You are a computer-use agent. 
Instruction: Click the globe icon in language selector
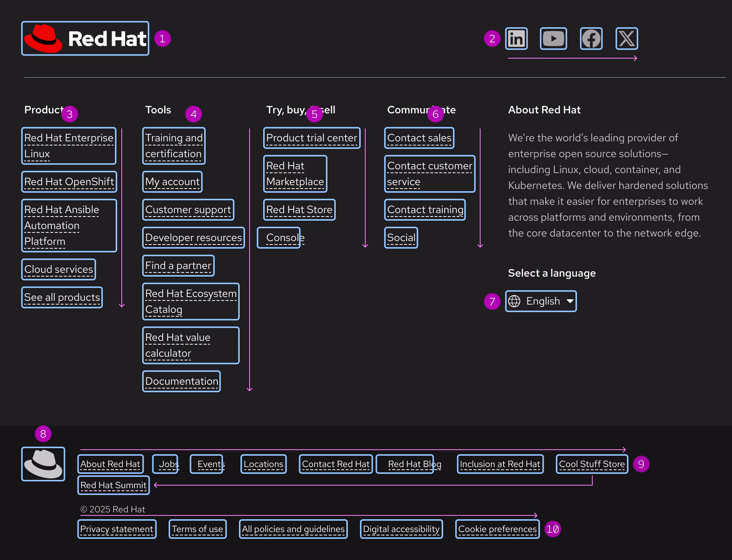(514, 301)
